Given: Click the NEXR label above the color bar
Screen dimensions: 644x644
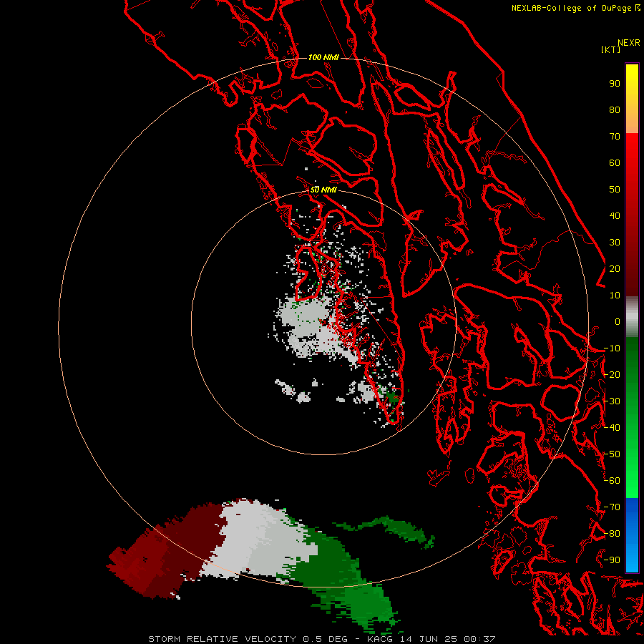Looking at the screenshot, I should tap(629, 43).
